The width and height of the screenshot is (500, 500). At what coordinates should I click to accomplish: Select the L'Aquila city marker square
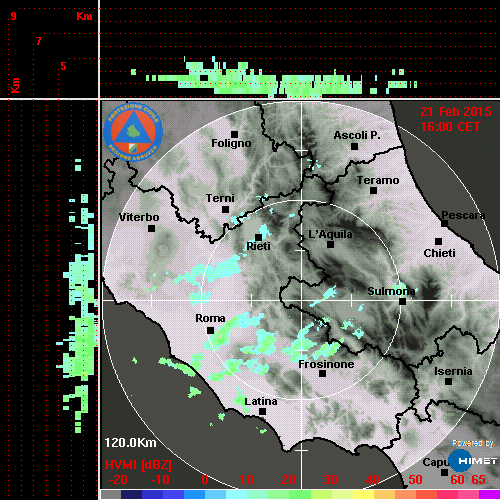[330, 244]
